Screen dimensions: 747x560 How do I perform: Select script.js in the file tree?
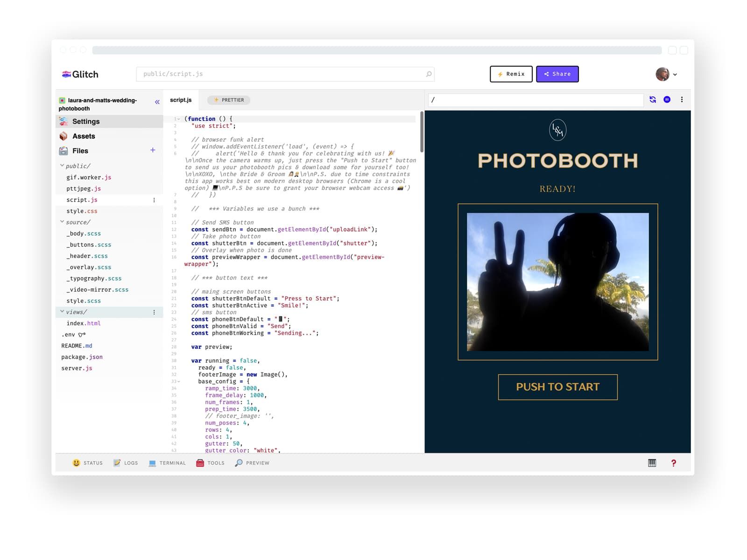[82, 200]
